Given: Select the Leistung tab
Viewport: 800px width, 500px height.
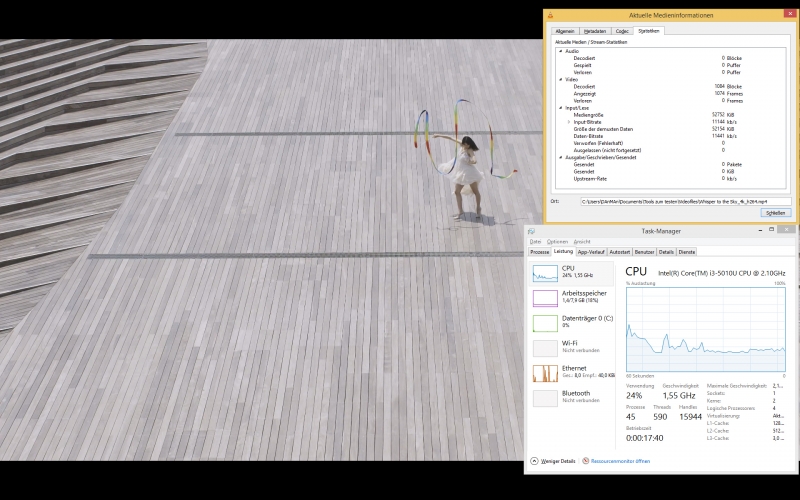Looking at the screenshot, I should tap(563, 252).
